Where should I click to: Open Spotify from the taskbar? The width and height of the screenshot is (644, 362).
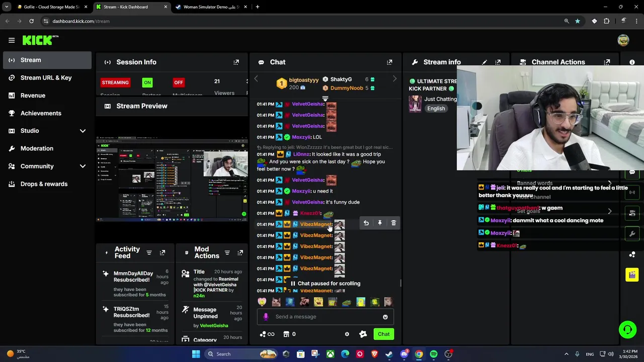click(x=434, y=354)
